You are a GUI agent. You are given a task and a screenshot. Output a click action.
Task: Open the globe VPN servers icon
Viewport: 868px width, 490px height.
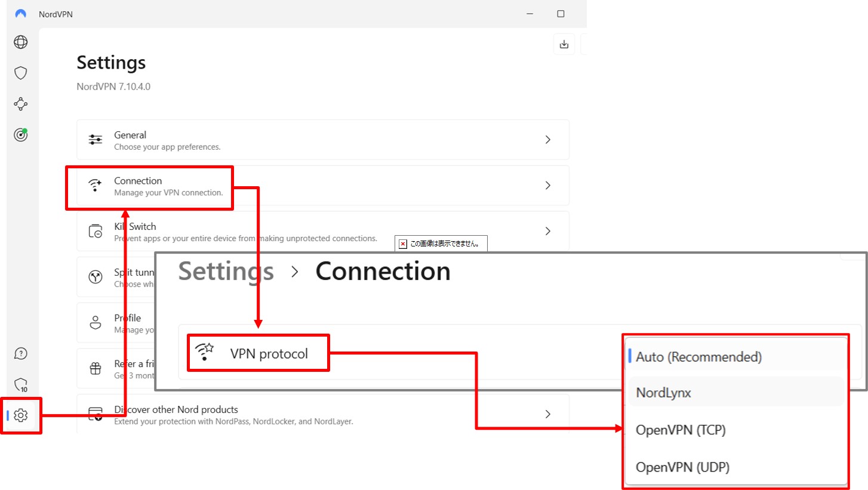coord(21,42)
